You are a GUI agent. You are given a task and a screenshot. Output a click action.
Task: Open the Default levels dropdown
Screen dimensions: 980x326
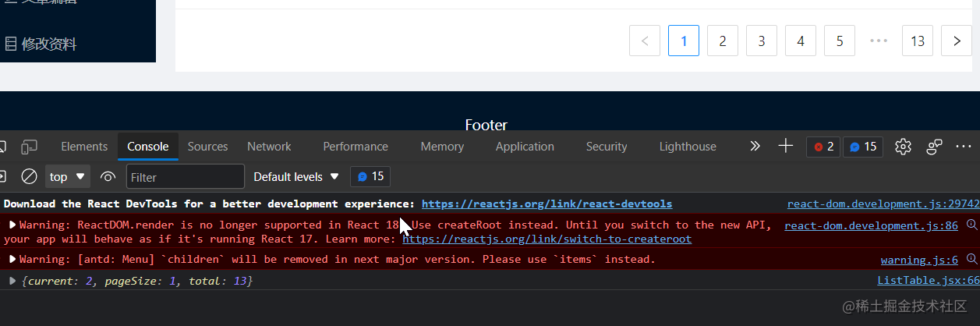pyautogui.click(x=296, y=177)
